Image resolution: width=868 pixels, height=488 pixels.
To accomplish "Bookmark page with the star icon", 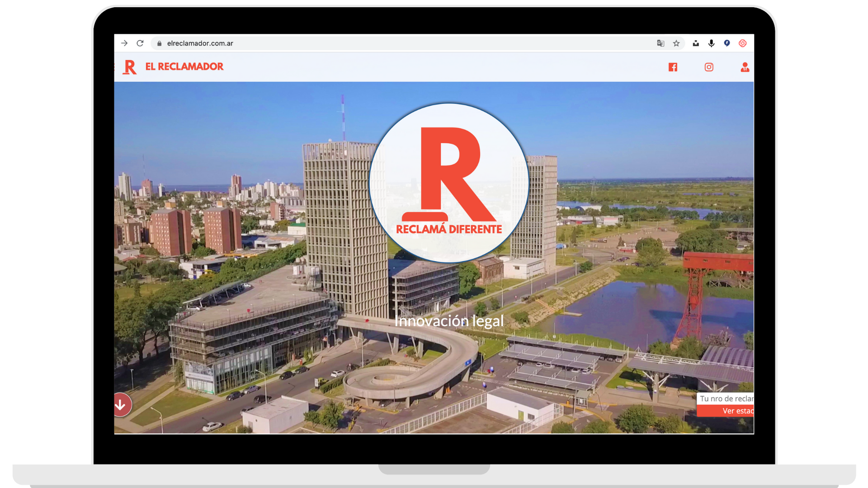I will (676, 43).
